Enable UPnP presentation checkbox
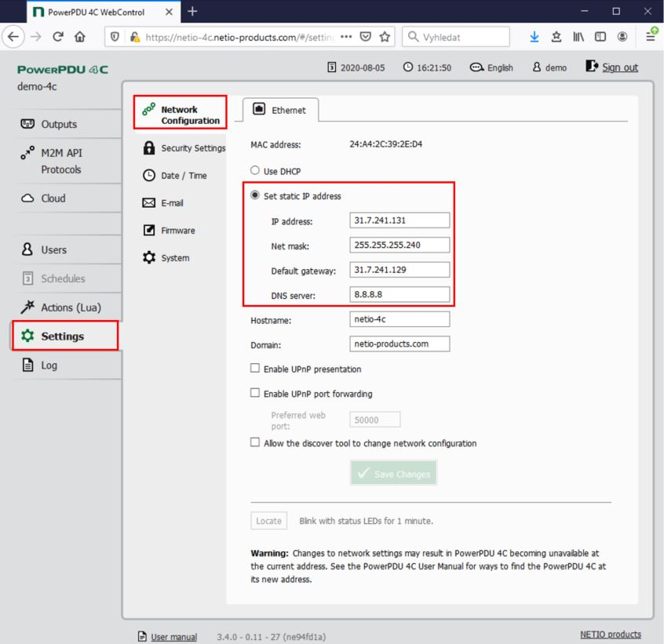Viewport: 664px width, 644px height. pos(254,369)
